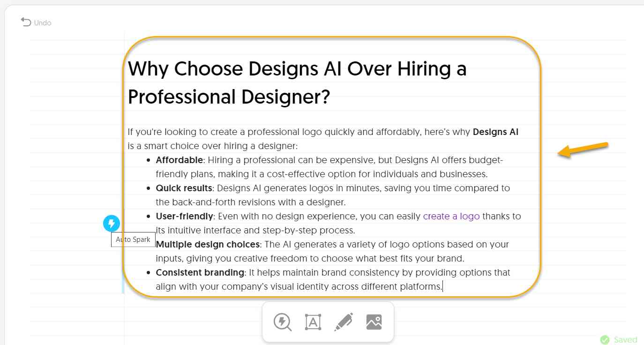Viewport: 644px width, 345px height.
Task: Click the "Saved" status text
Action: click(626, 339)
